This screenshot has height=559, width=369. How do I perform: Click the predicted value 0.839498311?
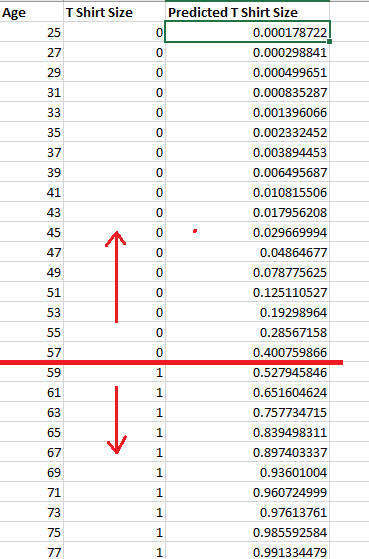(247, 432)
